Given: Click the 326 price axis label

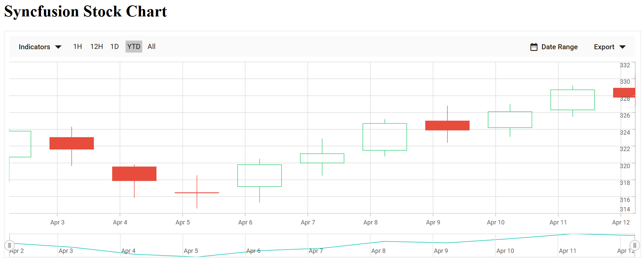Looking at the screenshot, I should click(x=625, y=116).
